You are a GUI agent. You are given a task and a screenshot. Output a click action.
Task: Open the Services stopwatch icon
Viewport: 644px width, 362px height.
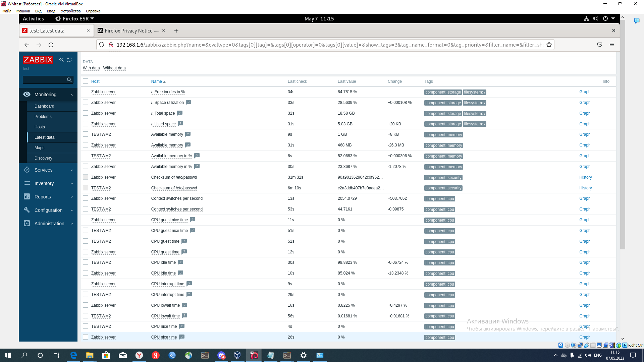pyautogui.click(x=27, y=170)
